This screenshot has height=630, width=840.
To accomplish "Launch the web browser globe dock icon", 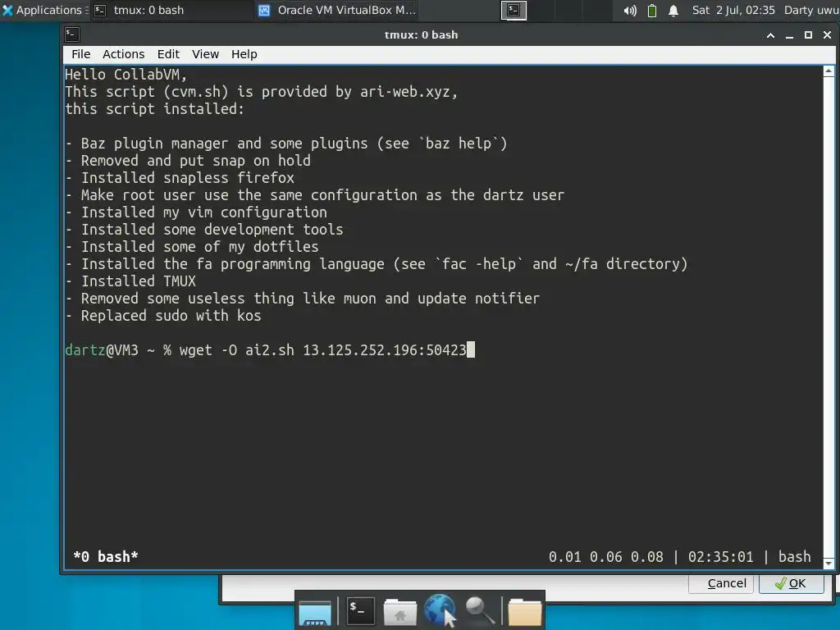I will click(440, 610).
